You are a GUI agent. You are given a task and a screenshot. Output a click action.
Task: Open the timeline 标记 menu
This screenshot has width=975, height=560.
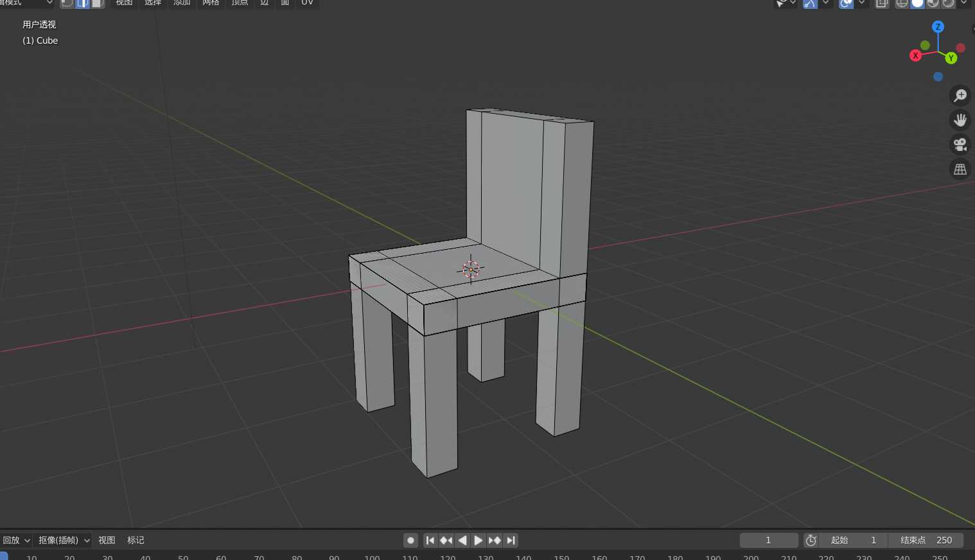pos(136,540)
